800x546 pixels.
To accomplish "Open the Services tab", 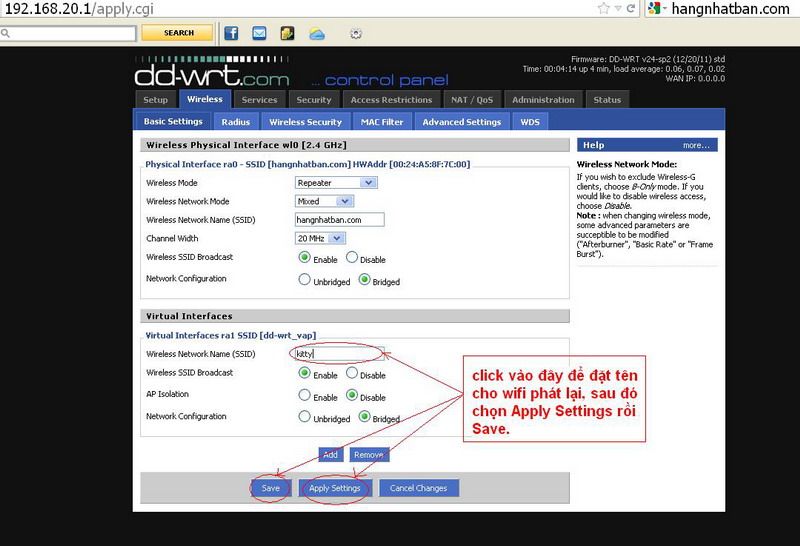I will (259, 100).
